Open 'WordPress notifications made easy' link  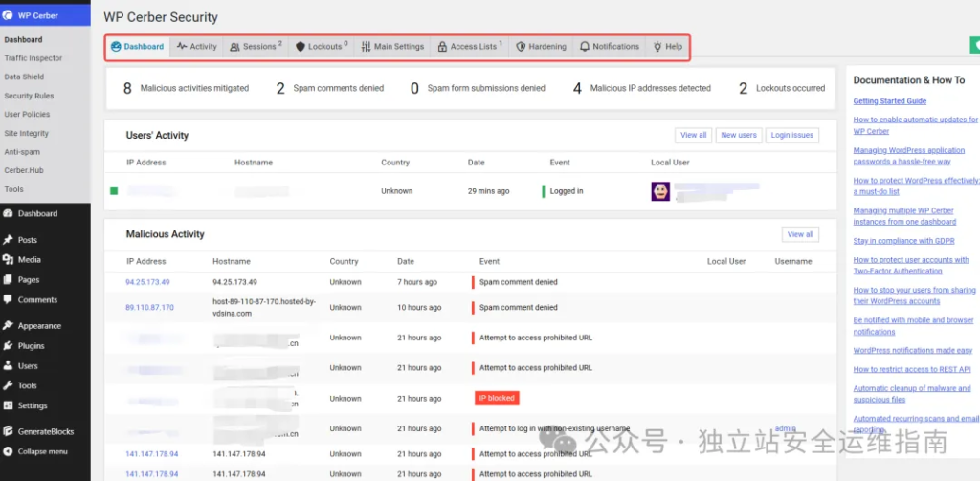click(912, 350)
